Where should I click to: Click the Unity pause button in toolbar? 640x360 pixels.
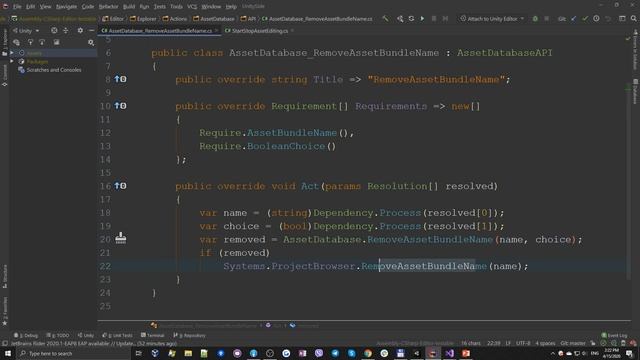click(434, 19)
